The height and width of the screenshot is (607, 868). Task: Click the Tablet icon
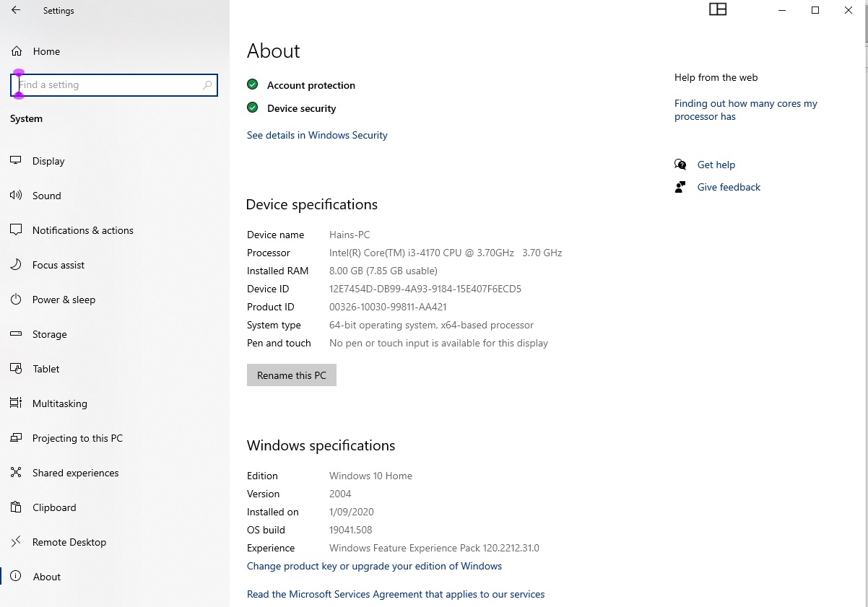16,369
